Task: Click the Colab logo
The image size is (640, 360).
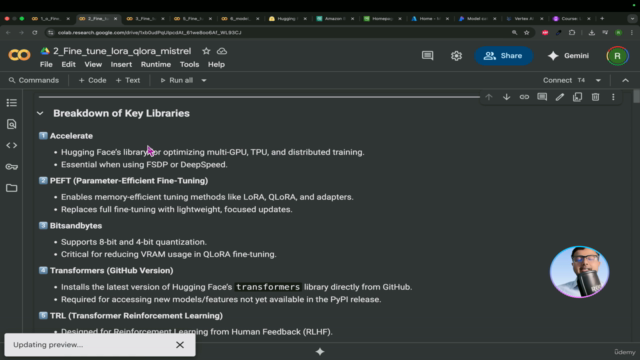Action: pos(19,55)
